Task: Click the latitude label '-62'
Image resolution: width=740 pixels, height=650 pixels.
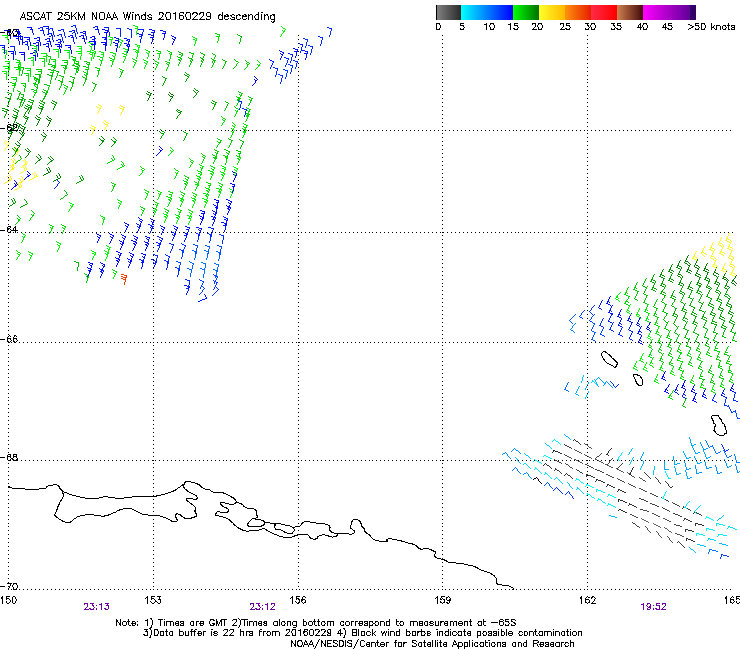Action: (10, 128)
